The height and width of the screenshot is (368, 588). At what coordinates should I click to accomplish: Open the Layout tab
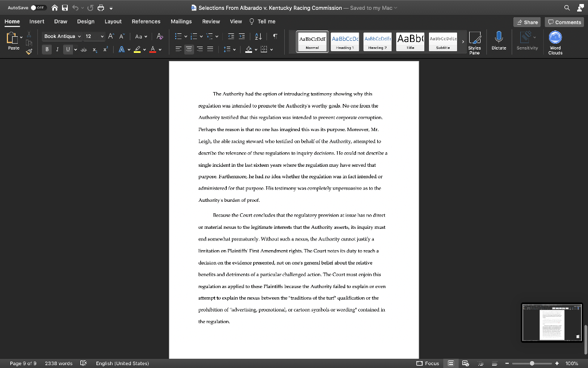pos(113,21)
